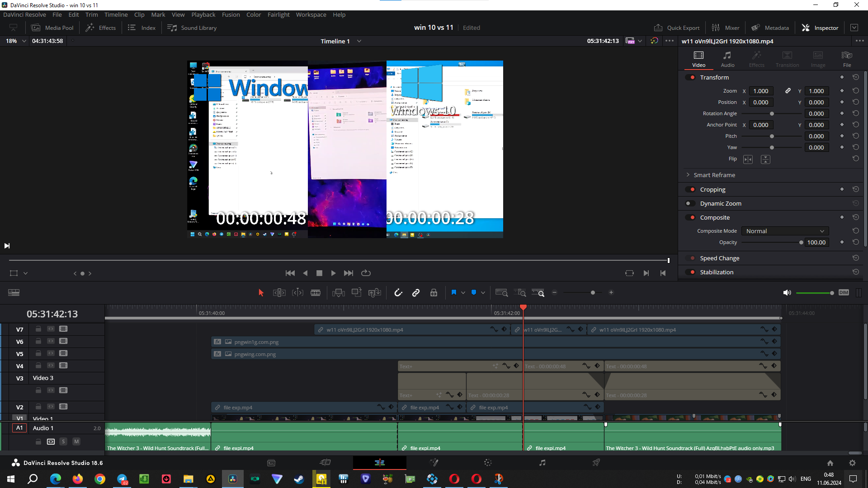Select the Blade edit mode tool
This screenshot has width=868, height=488.
tap(316, 293)
